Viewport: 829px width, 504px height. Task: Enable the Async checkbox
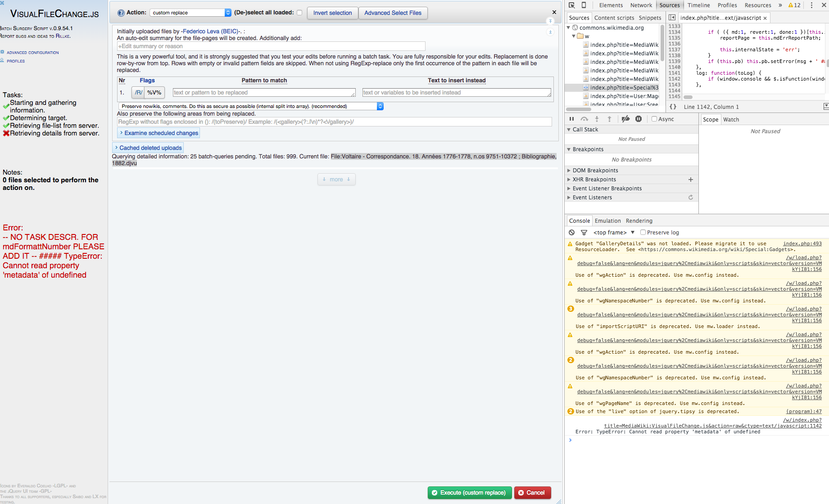(654, 119)
